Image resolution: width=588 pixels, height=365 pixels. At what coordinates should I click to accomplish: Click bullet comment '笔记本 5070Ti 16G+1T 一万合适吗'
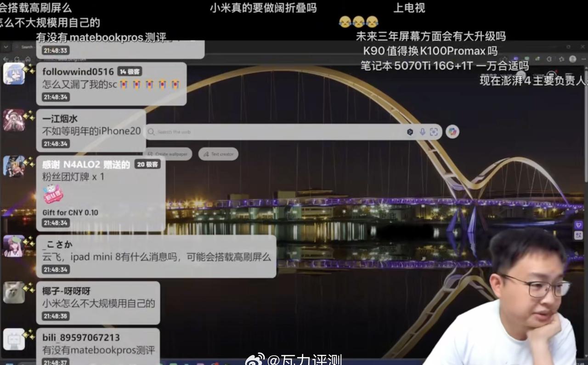point(445,66)
